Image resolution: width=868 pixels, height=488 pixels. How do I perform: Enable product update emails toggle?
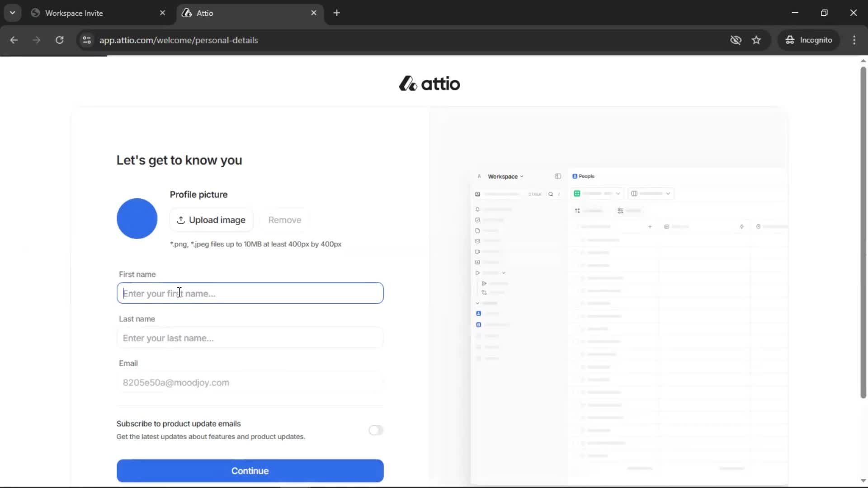pos(376,430)
